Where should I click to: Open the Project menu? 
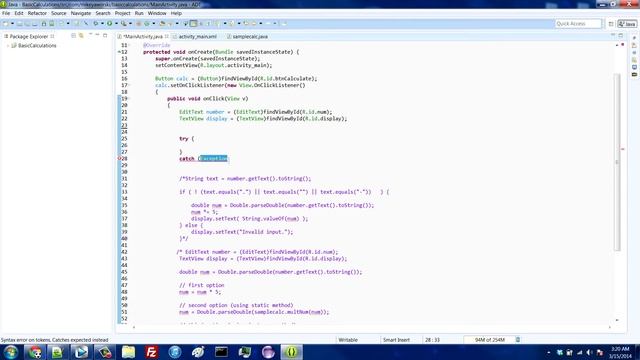pyautogui.click(x=122, y=13)
